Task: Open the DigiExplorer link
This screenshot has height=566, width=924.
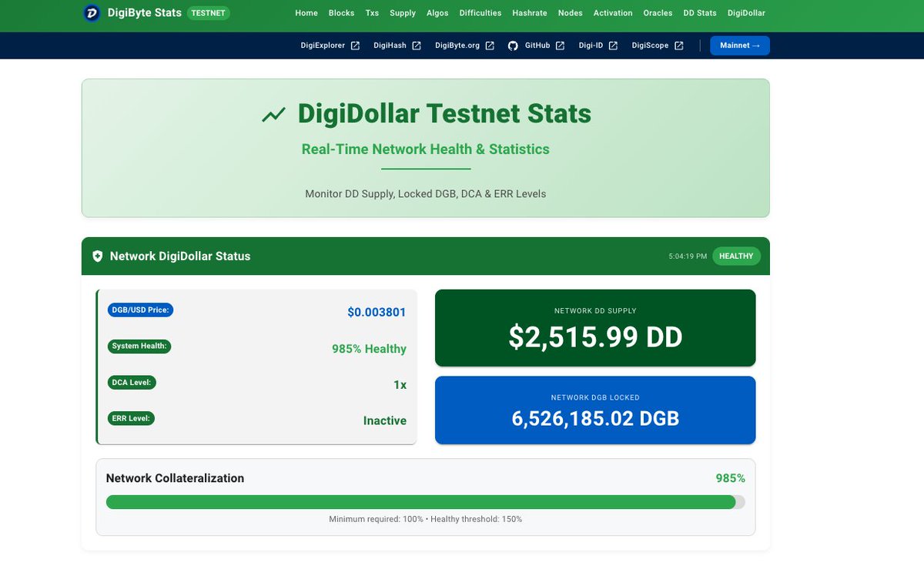Action: point(323,45)
